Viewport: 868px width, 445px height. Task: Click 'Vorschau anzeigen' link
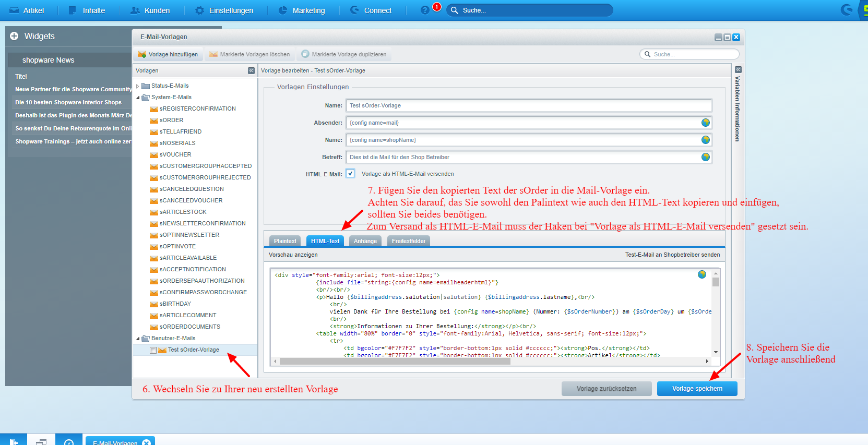click(293, 255)
